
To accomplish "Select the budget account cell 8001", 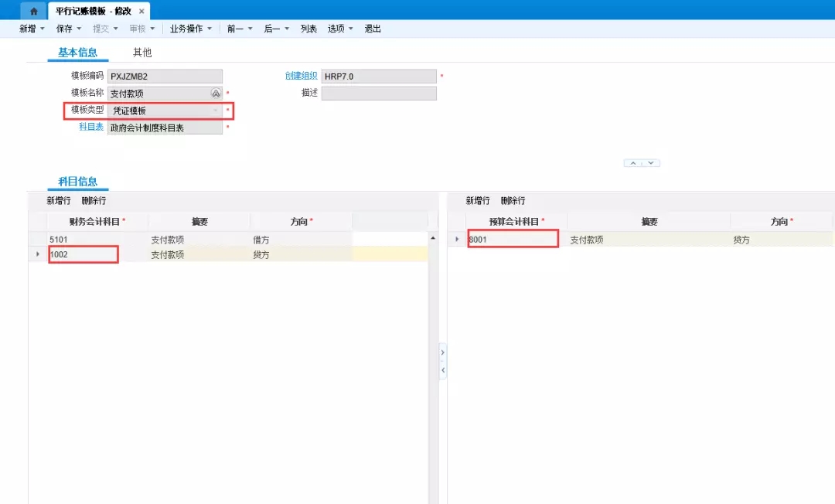I will [x=516, y=240].
